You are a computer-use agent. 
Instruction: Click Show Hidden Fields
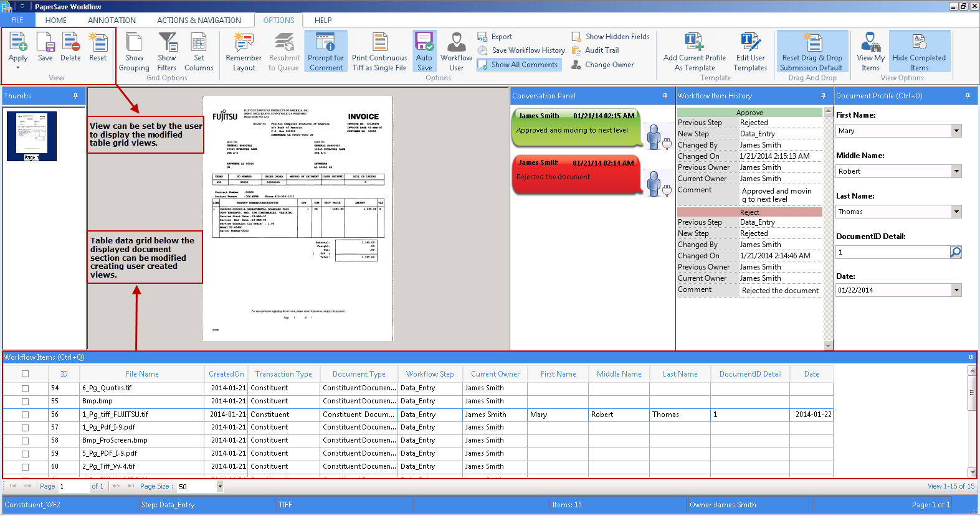(611, 37)
